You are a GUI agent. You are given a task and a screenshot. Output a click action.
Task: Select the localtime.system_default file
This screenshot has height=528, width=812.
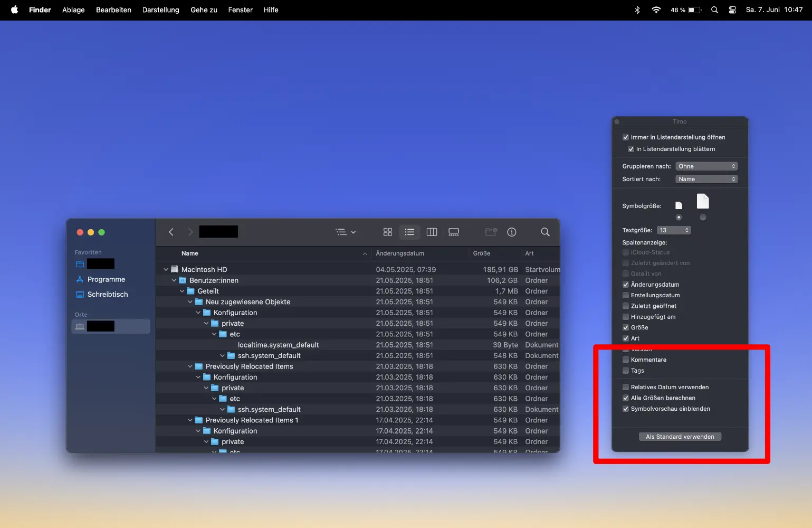(358, 345)
